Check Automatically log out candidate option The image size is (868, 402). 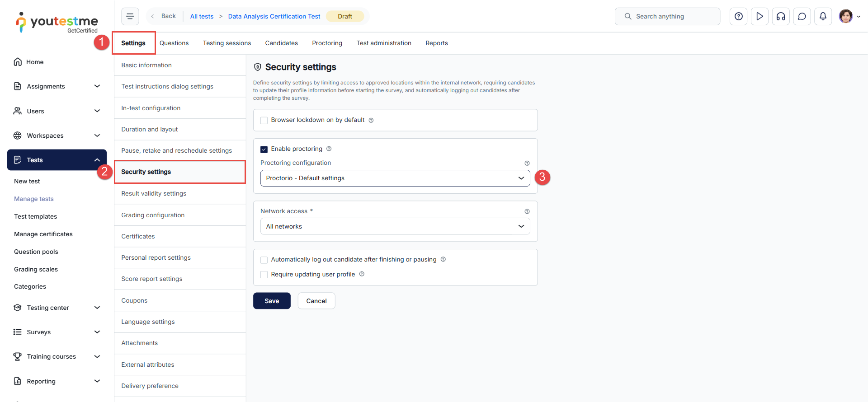tap(264, 260)
